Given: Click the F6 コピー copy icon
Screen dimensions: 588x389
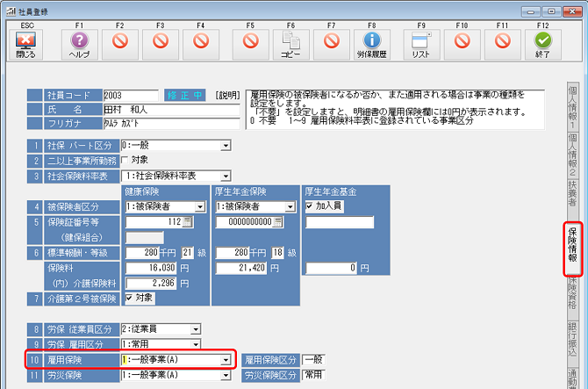Looking at the screenshot, I should [292, 40].
